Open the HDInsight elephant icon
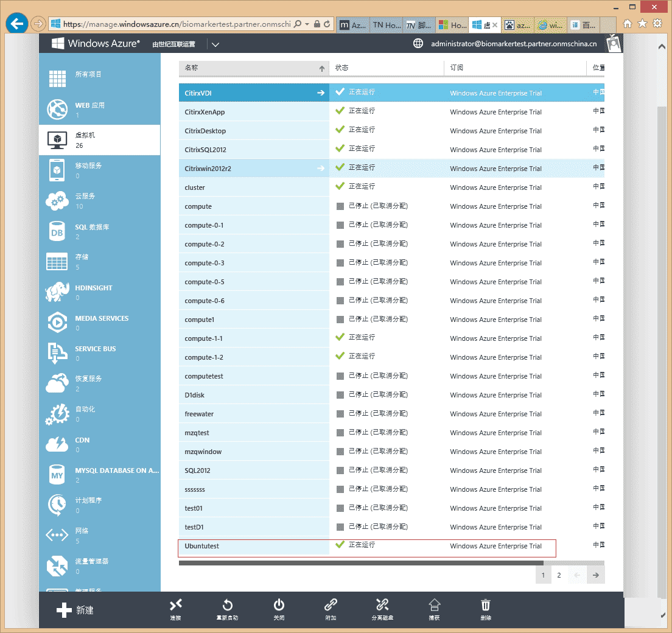672x633 pixels. coord(57,292)
